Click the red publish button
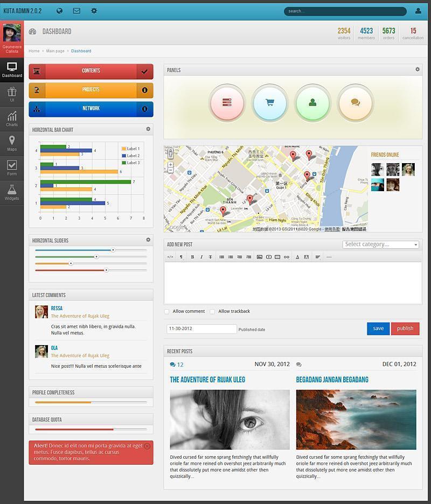This screenshot has width=431, height=504. [405, 328]
